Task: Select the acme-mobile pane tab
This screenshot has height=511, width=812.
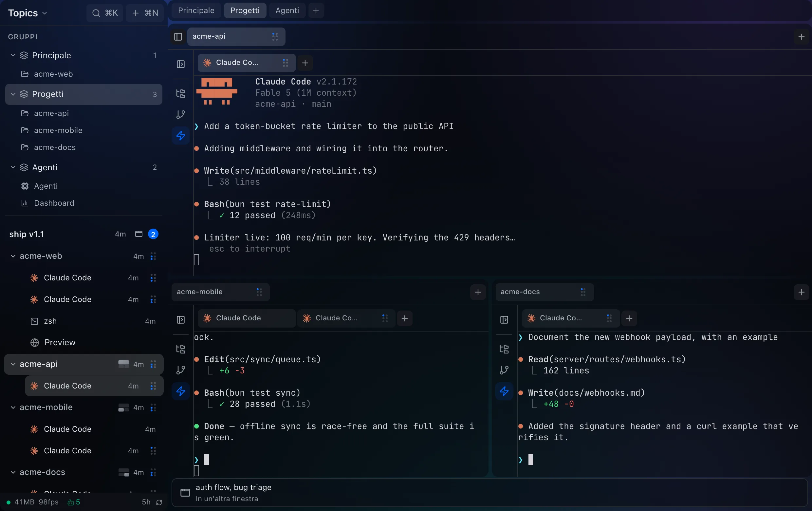Action: click(221, 292)
